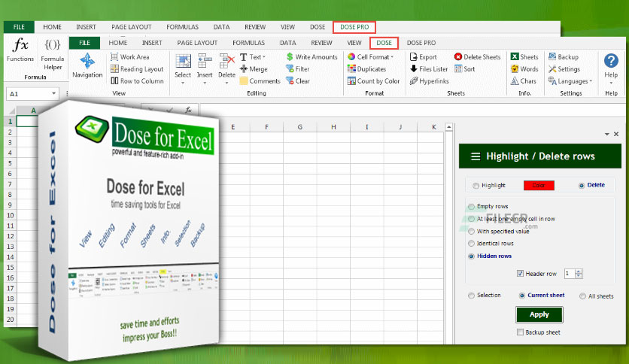Enable the Backup sheet checkbox
629x364 pixels.
coord(521,332)
